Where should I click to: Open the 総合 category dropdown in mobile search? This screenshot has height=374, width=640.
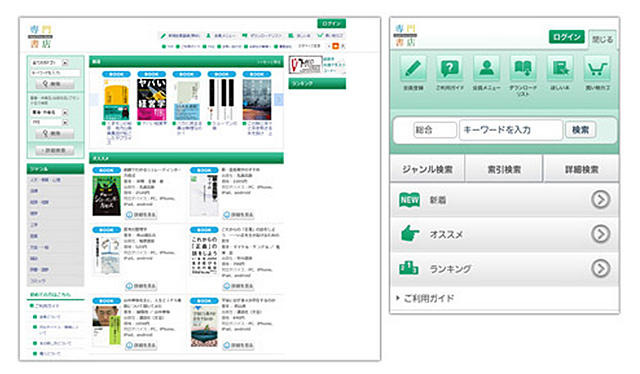click(434, 130)
